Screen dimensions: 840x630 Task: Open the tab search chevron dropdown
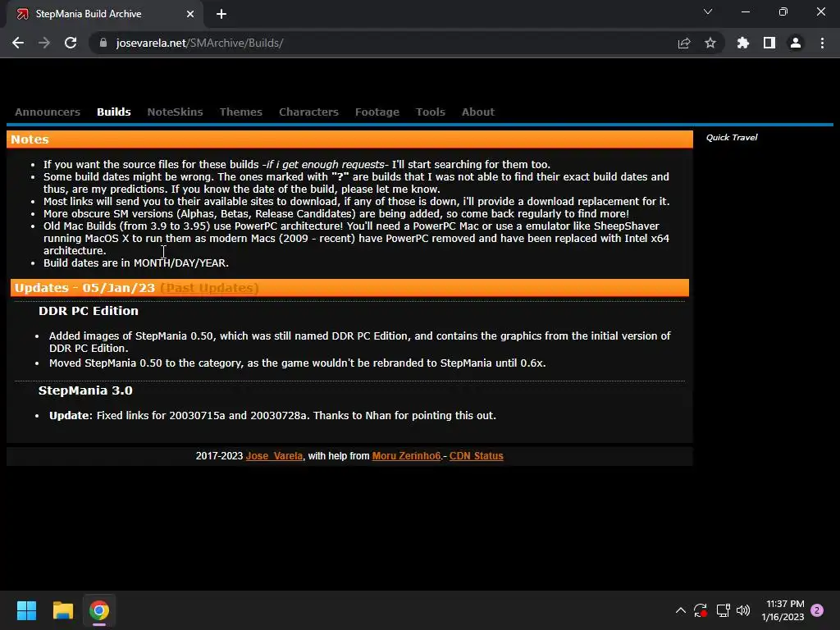708,11
